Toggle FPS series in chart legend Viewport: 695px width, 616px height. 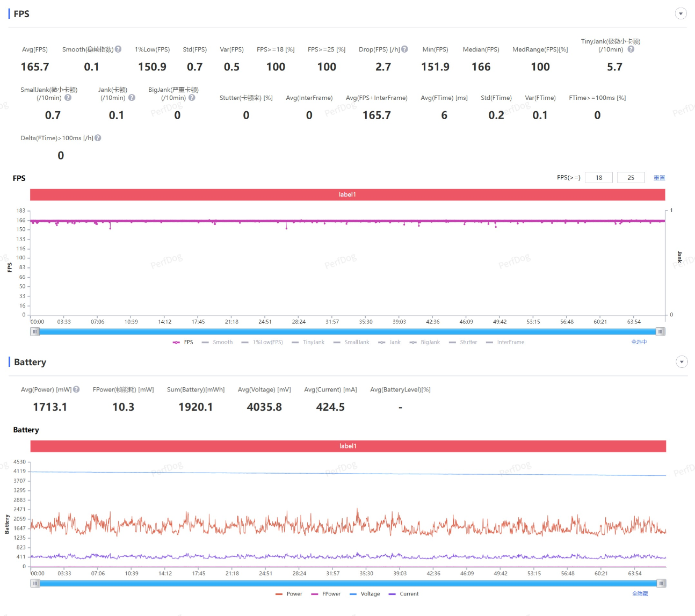183,342
